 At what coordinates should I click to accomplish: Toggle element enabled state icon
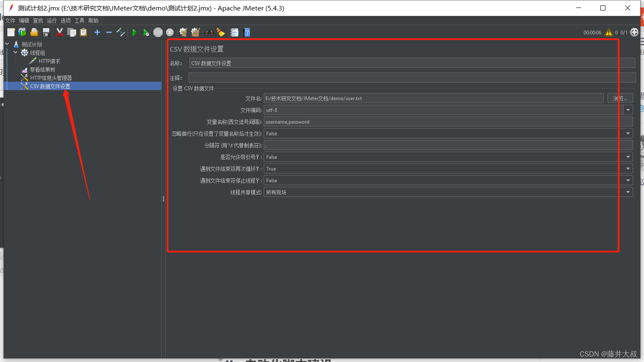[x=121, y=32]
